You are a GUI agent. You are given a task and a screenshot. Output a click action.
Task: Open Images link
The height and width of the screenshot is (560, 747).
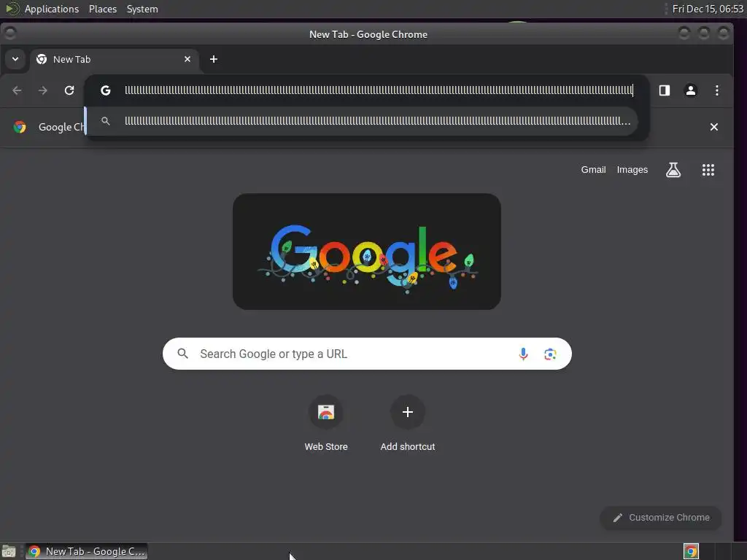point(632,169)
